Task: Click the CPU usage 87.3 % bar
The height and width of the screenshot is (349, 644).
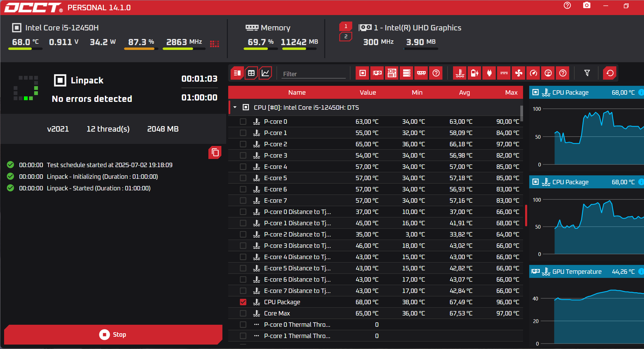Action: [141, 49]
